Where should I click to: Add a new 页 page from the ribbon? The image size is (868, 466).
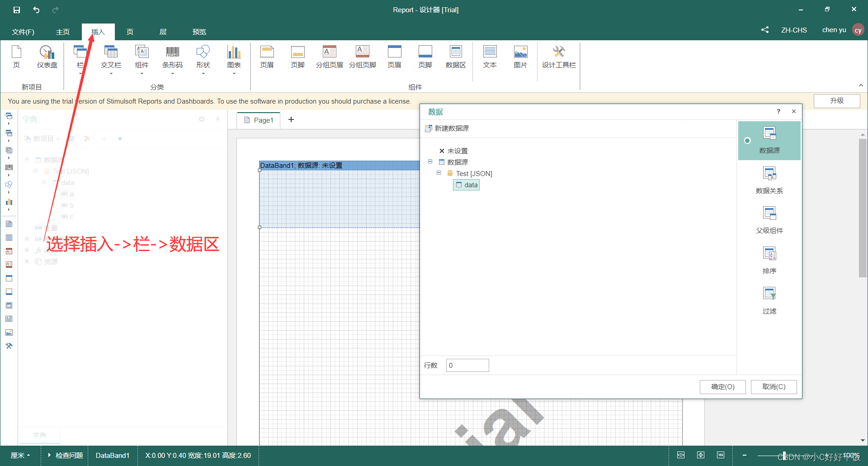click(x=16, y=57)
